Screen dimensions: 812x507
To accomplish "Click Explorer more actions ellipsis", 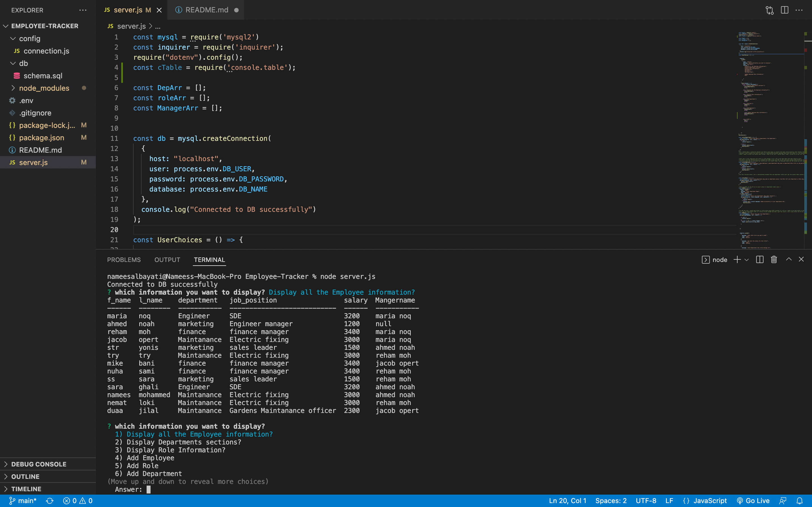I will pos(83,10).
